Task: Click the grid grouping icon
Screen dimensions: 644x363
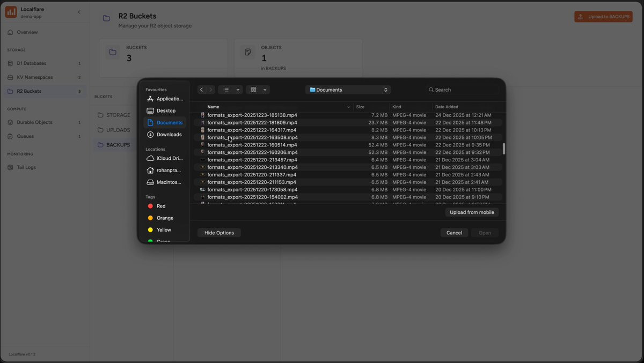Action: [x=253, y=90]
